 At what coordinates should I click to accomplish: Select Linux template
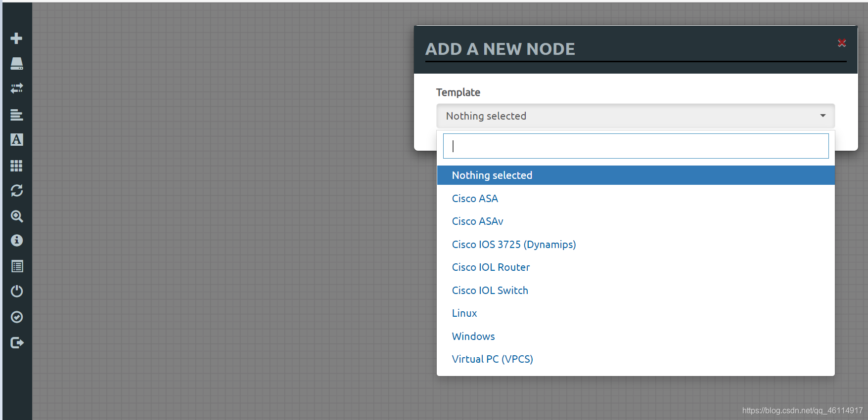pyautogui.click(x=636, y=313)
